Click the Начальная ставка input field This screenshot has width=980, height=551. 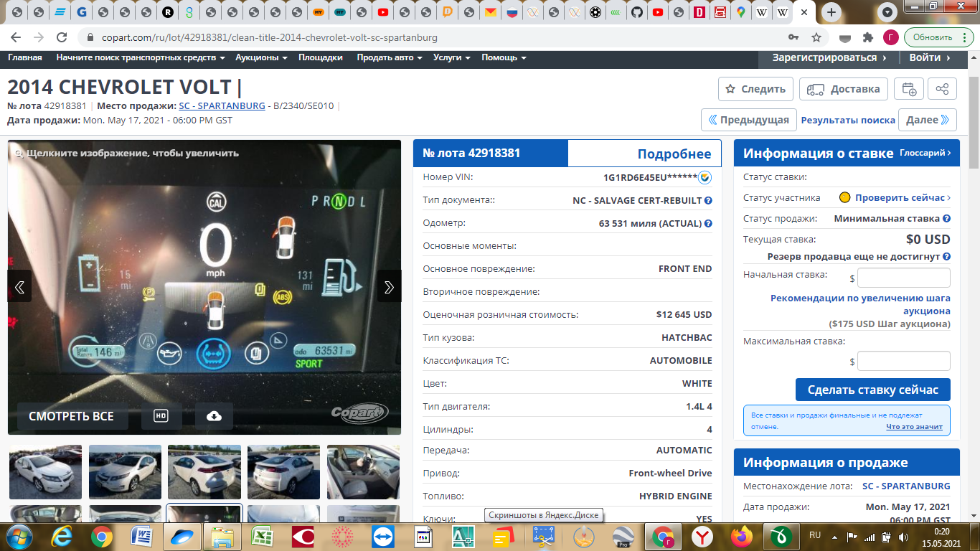903,278
